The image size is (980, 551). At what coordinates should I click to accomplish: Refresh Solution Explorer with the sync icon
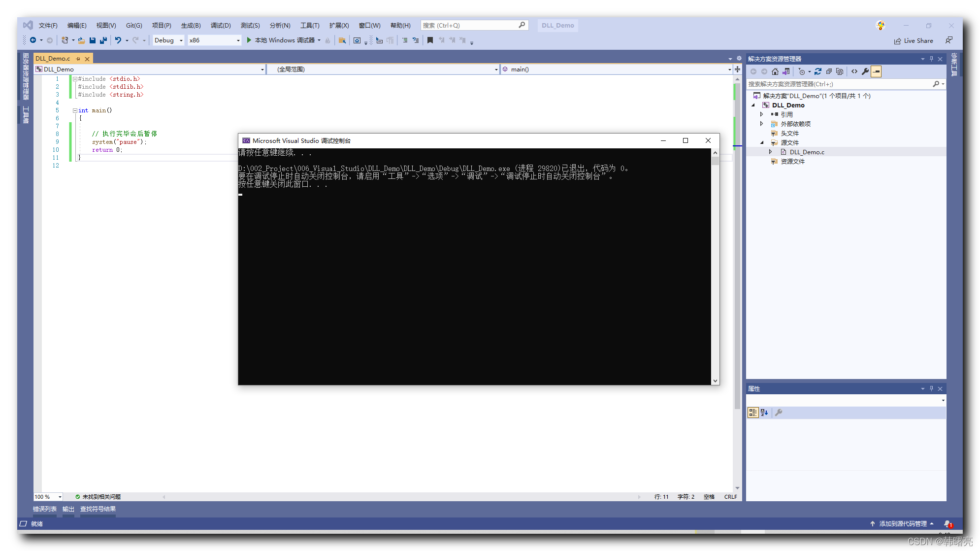[817, 71]
